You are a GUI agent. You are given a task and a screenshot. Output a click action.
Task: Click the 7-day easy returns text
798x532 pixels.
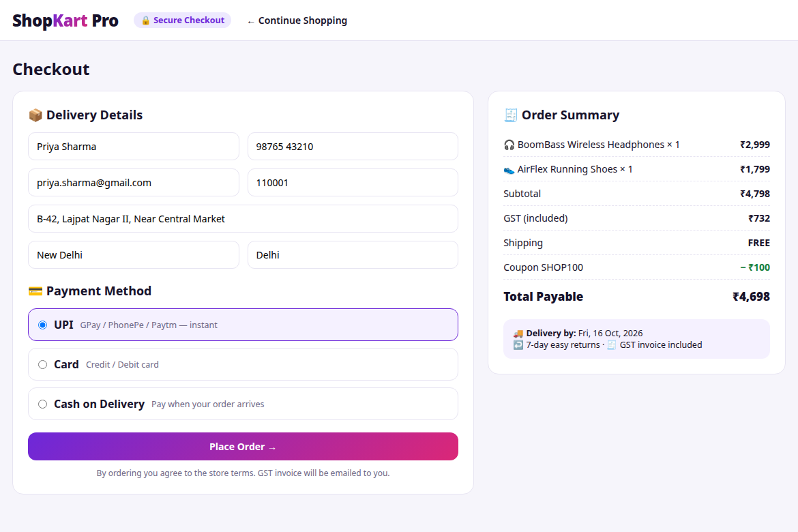563,345
